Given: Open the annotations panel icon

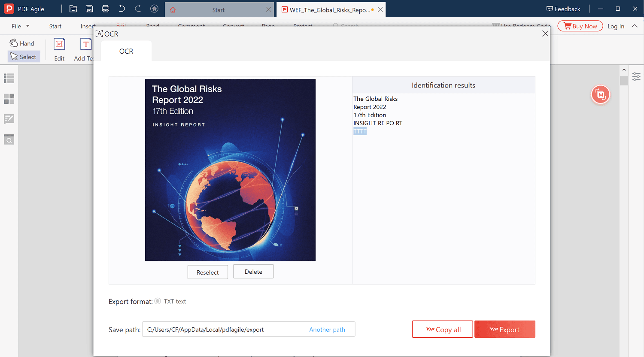Looking at the screenshot, I should click(9, 119).
